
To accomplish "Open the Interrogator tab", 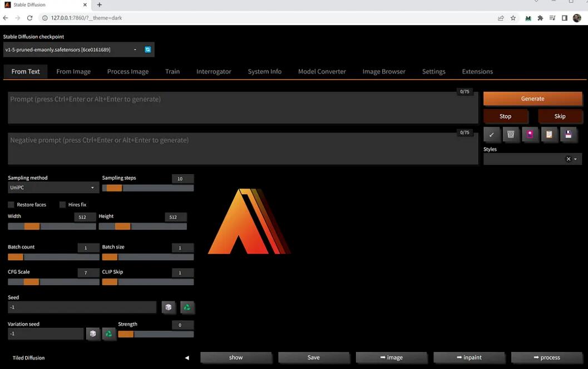I will point(214,72).
